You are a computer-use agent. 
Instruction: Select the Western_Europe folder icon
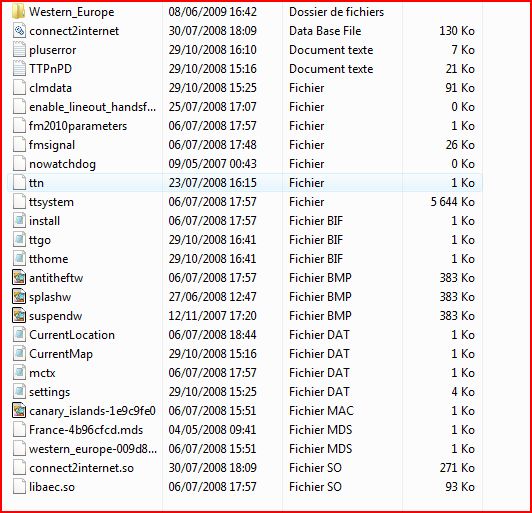(x=19, y=11)
